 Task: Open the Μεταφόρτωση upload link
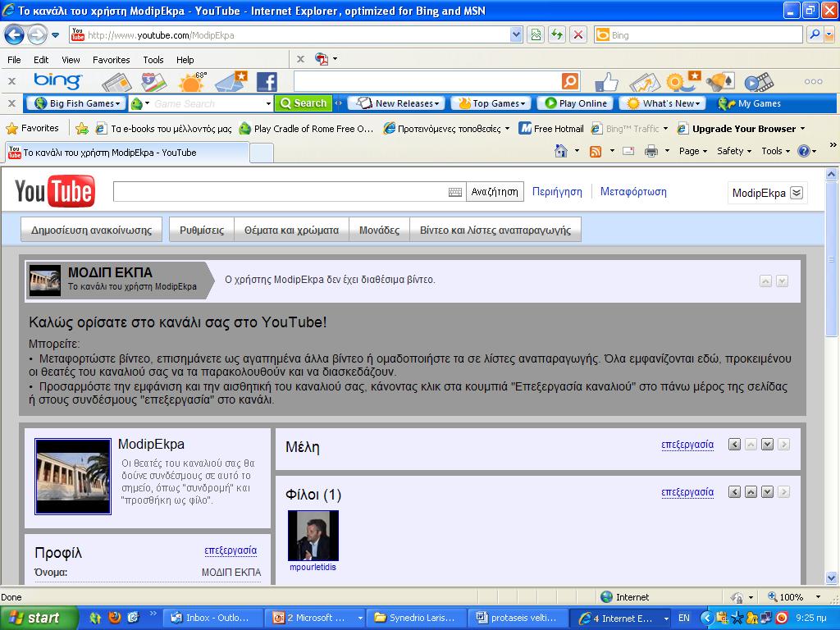tap(633, 191)
